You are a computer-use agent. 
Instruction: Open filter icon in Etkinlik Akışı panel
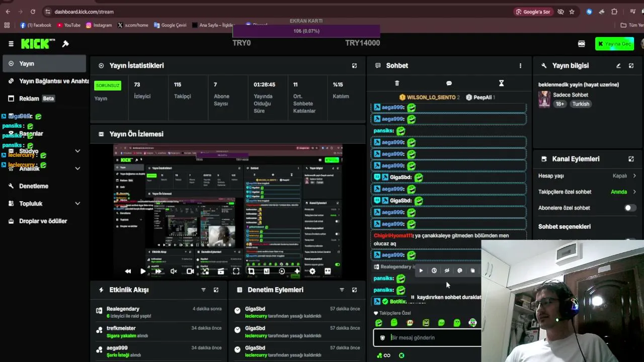(203, 290)
